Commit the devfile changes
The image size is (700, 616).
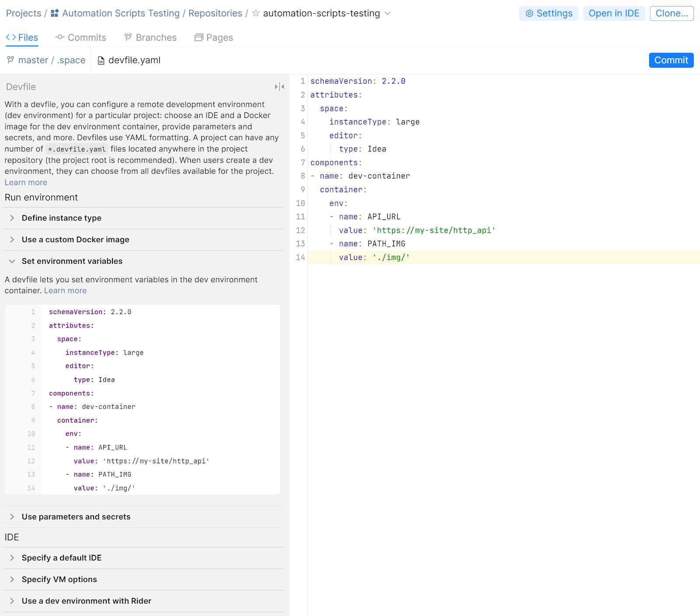pyautogui.click(x=671, y=60)
